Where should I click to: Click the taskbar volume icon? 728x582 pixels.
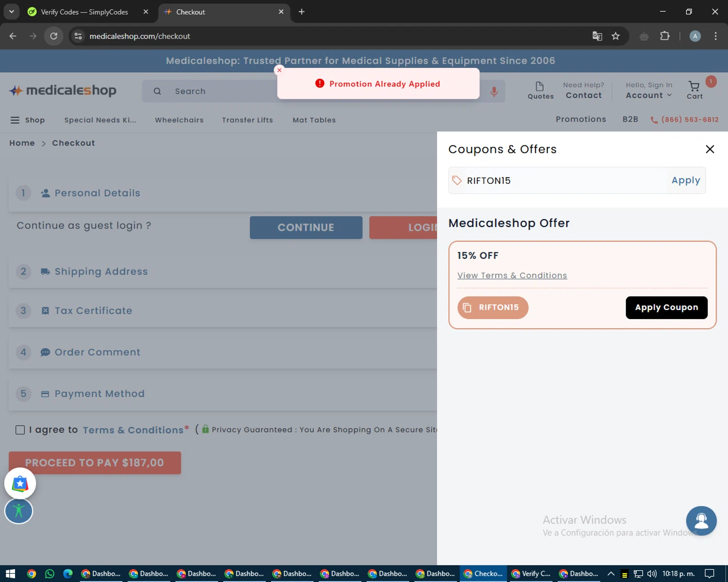click(651, 574)
